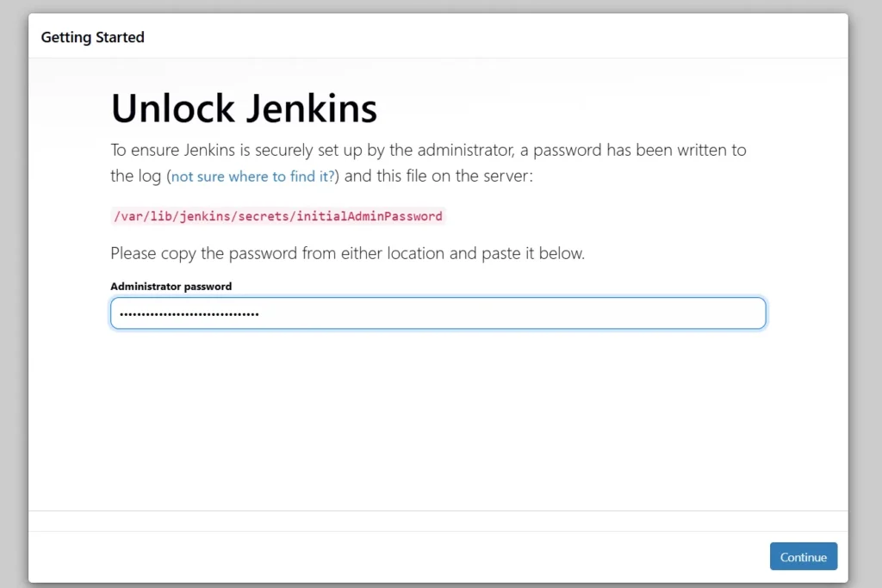Click the "Jenkins" word in the main heading
This screenshot has height=588, width=882.
pos(312,109)
